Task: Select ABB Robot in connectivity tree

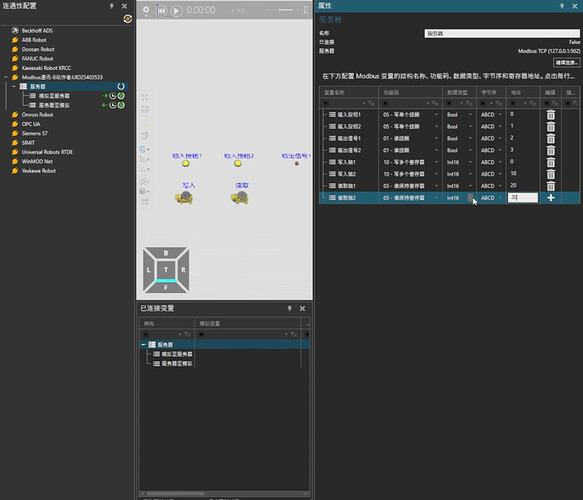Action: (34, 40)
